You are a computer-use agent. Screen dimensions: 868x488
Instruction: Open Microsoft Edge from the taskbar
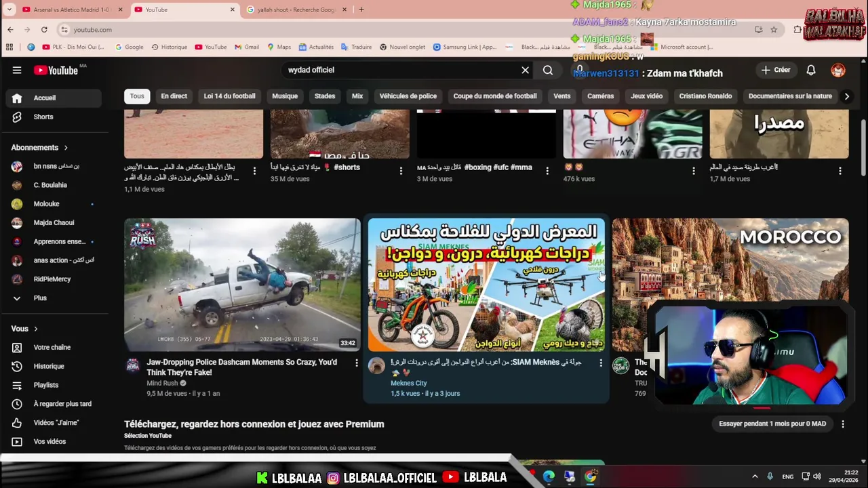point(549,476)
